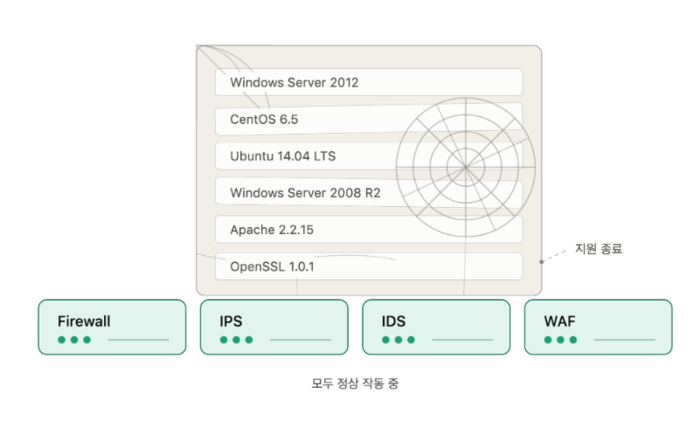700x421 pixels.
Task: Select the Windows Server 2012 row
Action: click(369, 82)
